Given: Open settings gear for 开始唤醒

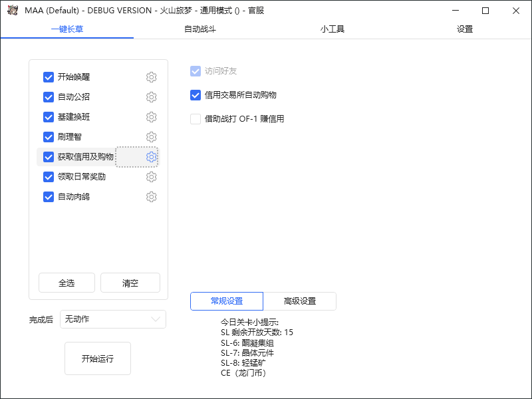Looking at the screenshot, I should [151, 76].
